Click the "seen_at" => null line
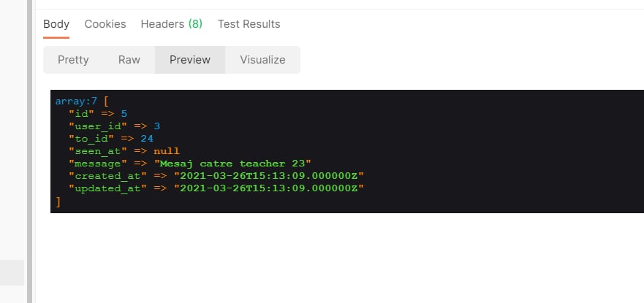This screenshot has height=303, width=644. coord(124,151)
